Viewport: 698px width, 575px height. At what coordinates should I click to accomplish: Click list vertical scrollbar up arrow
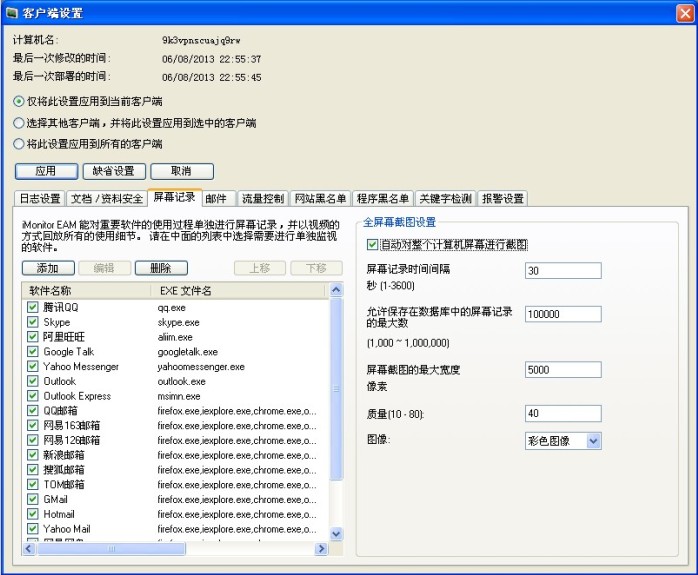(337, 291)
